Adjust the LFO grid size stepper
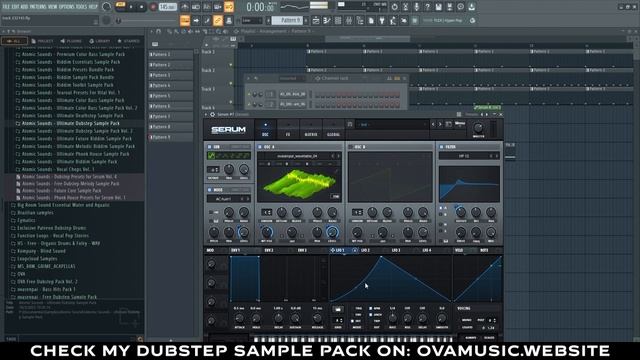Screen dimensions: 640x360 coord(338,320)
